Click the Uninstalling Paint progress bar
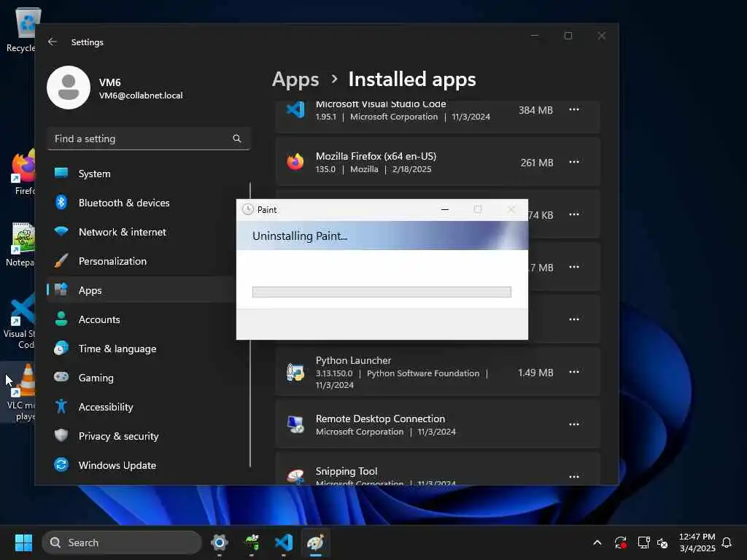The width and height of the screenshot is (747, 560). 382,292
